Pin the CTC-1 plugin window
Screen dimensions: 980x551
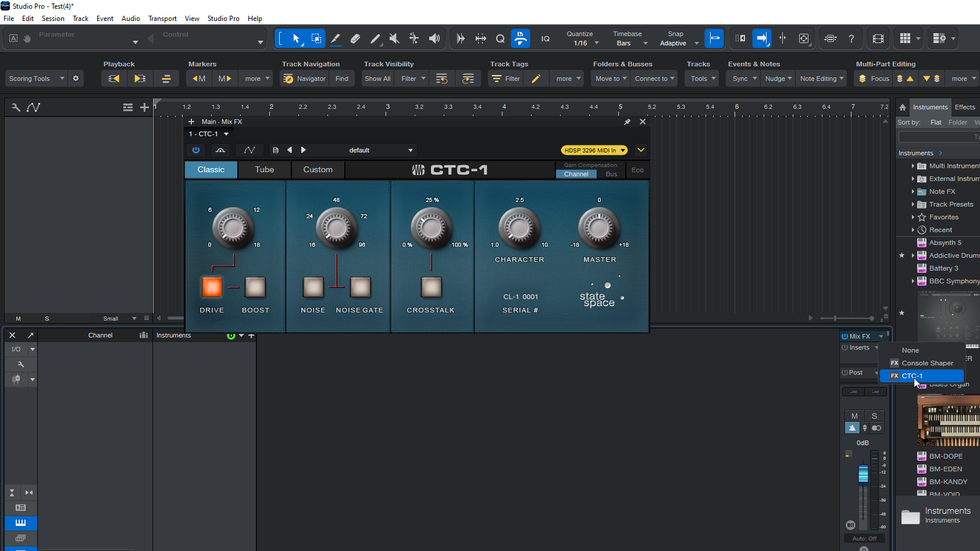[x=627, y=122]
